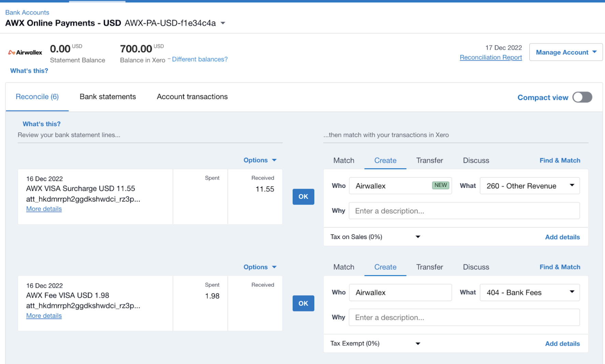
Task: Click the Why description field for Bank Fees
Action: (464, 318)
